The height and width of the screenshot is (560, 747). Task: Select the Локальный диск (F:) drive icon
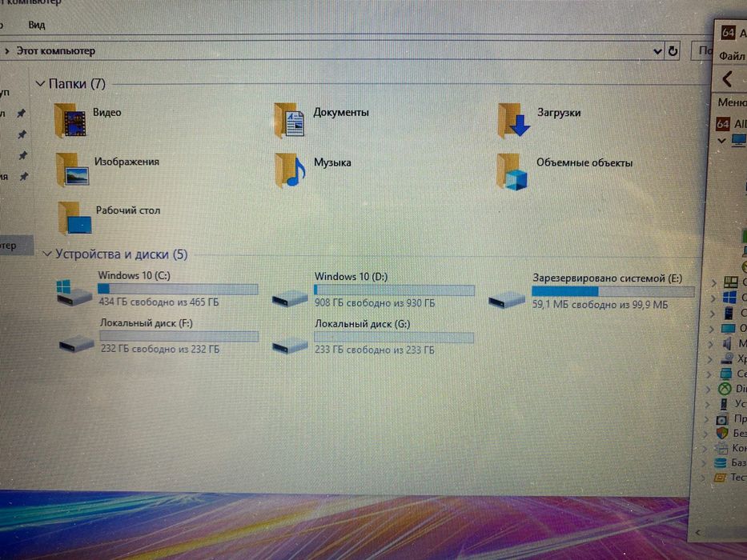point(76,343)
